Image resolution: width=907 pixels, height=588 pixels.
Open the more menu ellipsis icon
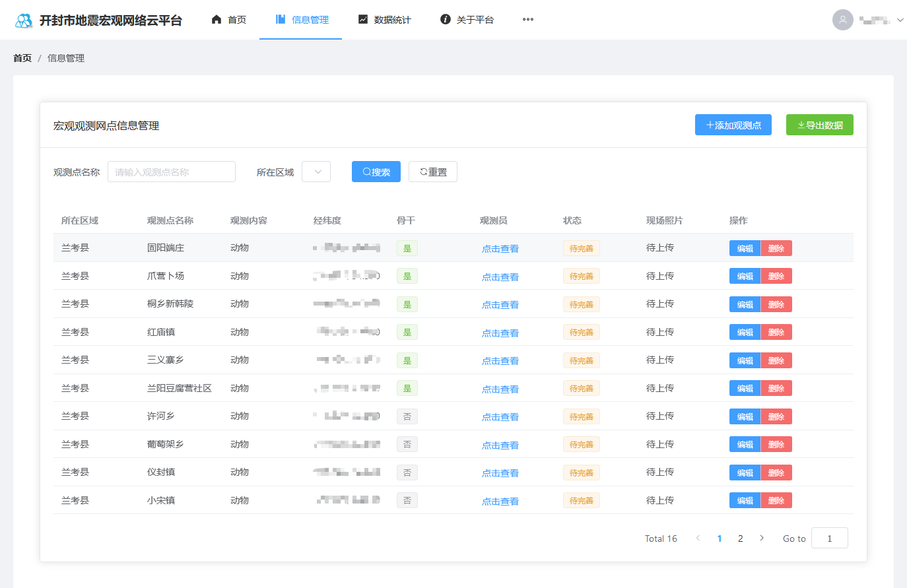(527, 20)
